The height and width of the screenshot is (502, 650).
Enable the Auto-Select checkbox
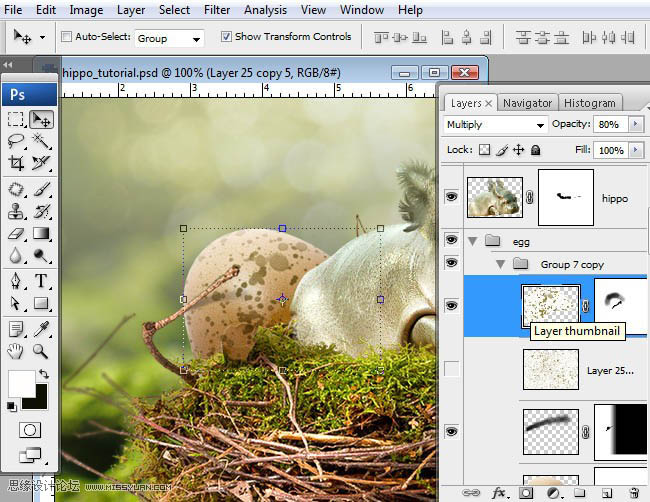coord(66,36)
